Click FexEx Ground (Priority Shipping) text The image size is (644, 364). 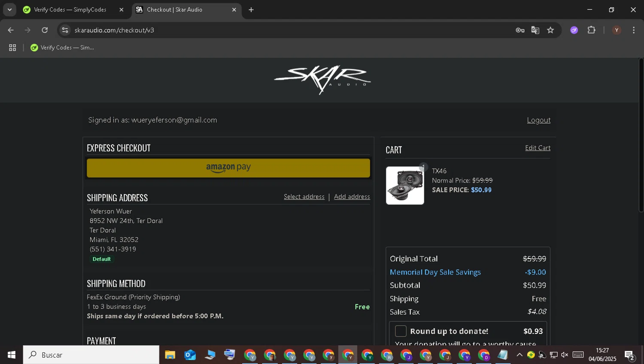point(133,297)
